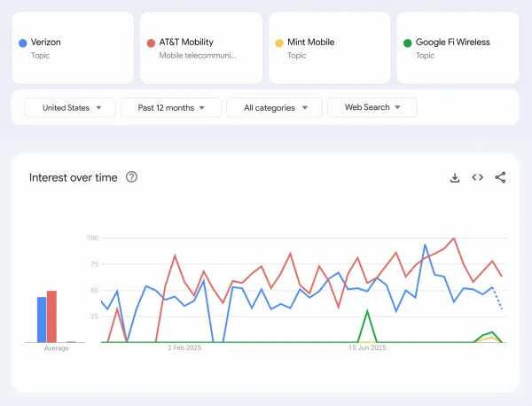Click the 2 Feb 2025 axis label
Viewport: 532px width, 406px height.
pyautogui.click(x=184, y=348)
